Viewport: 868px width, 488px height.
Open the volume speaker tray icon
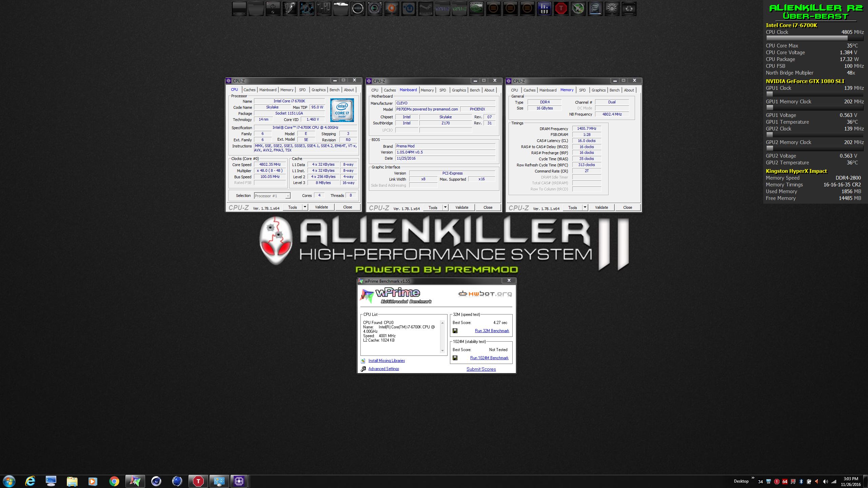(825, 482)
